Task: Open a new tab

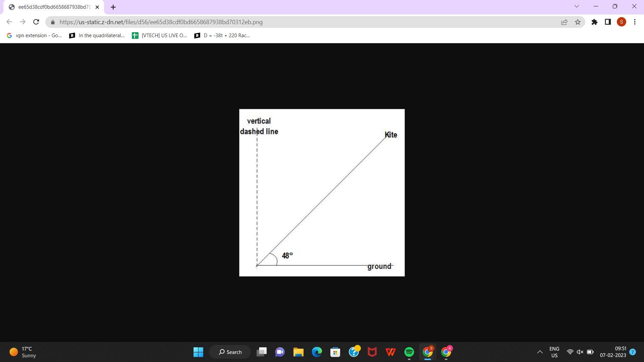Action: (113, 7)
